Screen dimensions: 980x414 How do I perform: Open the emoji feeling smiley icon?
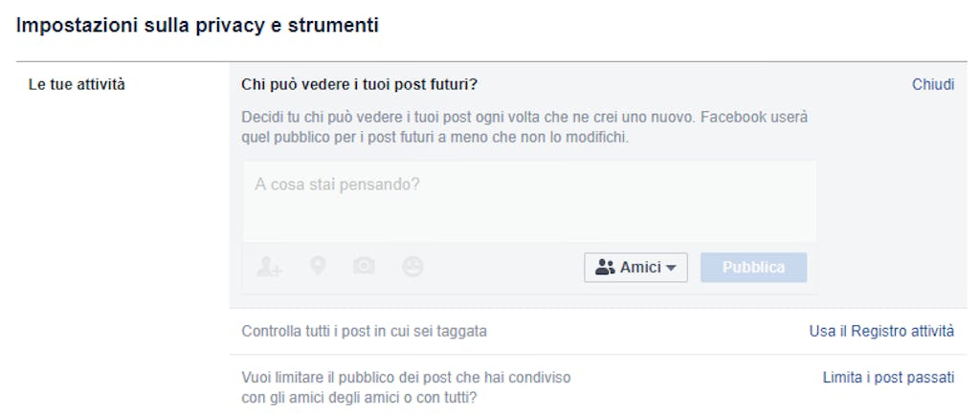(x=412, y=268)
